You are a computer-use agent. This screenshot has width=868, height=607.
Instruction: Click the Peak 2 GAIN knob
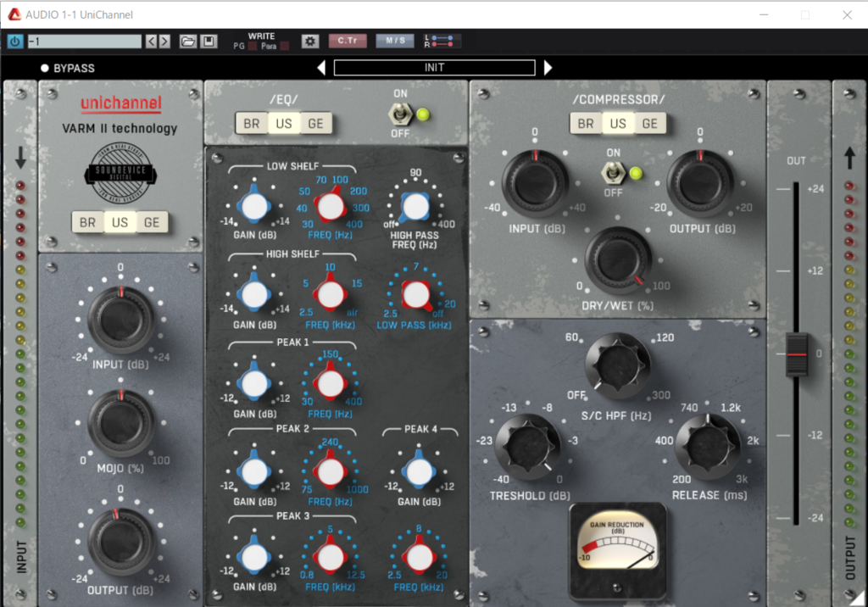[254, 471]
